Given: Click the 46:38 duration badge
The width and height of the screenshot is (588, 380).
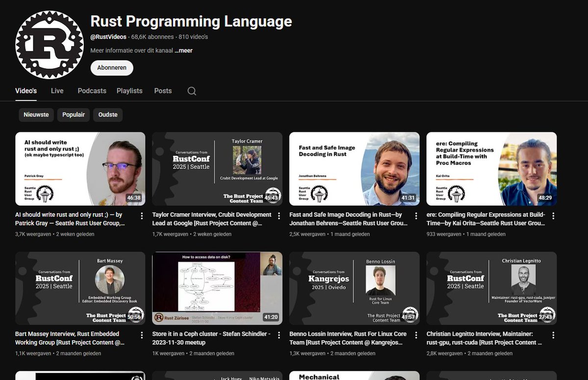Looking at the screenshot, I should tap(134, 198).
